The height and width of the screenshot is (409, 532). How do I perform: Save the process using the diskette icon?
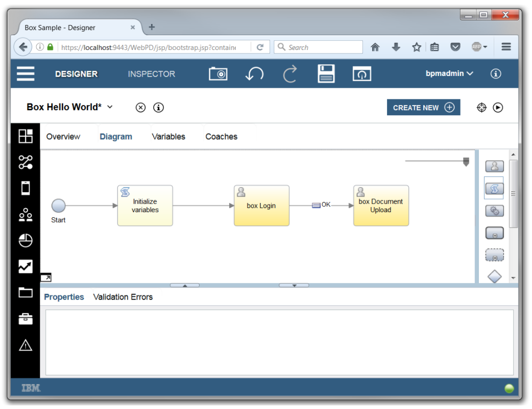tap(325, 73)
